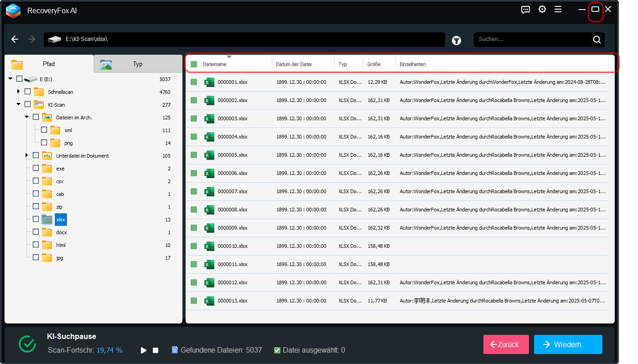Viewport: 638px width, 364px height.
Task: Click the Wiederh. button
Action: pyautogui.click(x=568, y=344)
